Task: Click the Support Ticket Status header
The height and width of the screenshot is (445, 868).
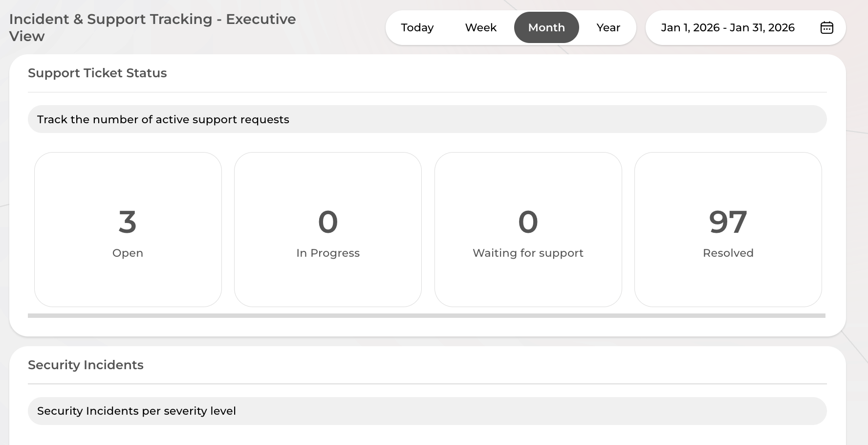Action: tap(97, 73)
